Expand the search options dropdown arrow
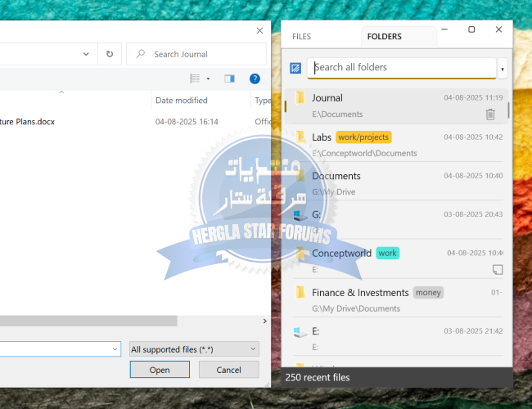This screenshot has height=409, width=532. (503, 68)
